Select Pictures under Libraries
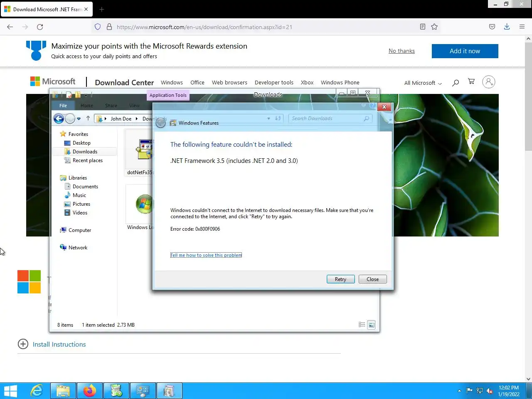 [81, 204]
